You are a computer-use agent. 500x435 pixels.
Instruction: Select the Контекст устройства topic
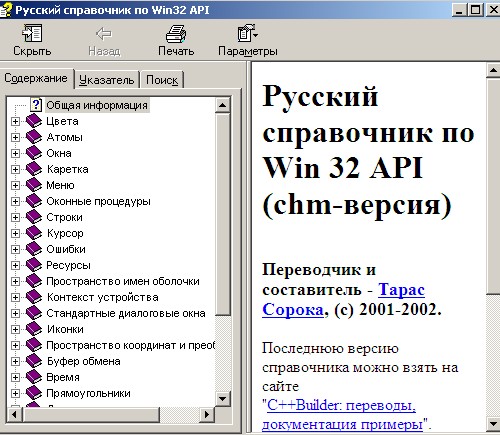pos(103,297)
